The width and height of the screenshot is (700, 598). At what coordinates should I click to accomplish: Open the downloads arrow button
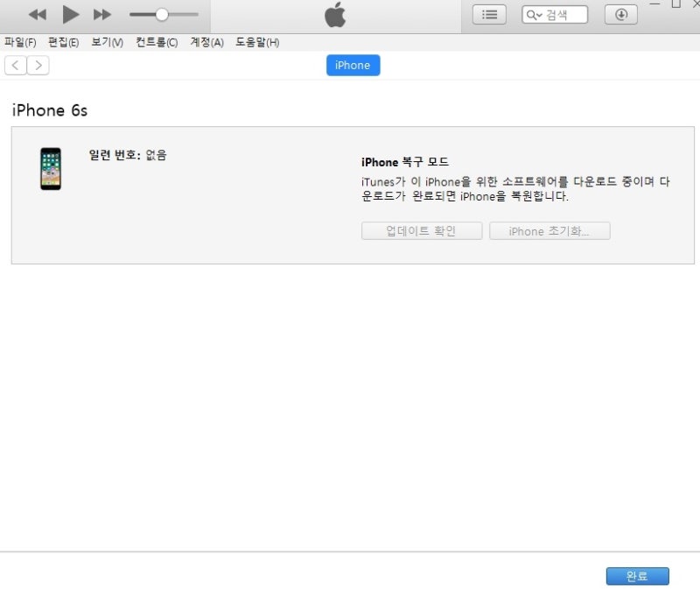pos(621,15)
